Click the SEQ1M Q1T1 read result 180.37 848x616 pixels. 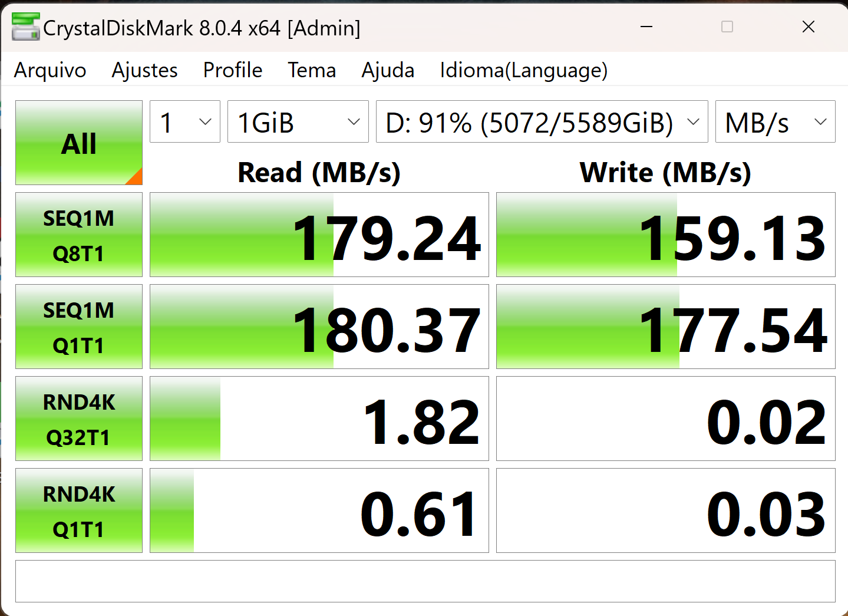[x=319, y=327]
